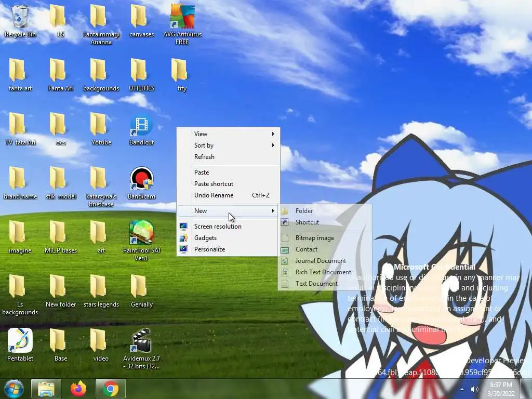Select the Fantaimmagi Arianna folder

(x=101, y=24)
